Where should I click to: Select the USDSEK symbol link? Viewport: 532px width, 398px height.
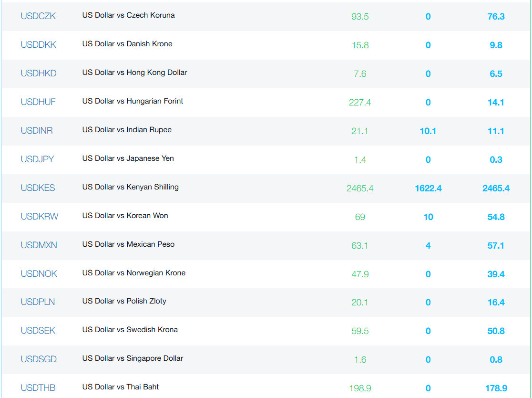coord(38,331)
